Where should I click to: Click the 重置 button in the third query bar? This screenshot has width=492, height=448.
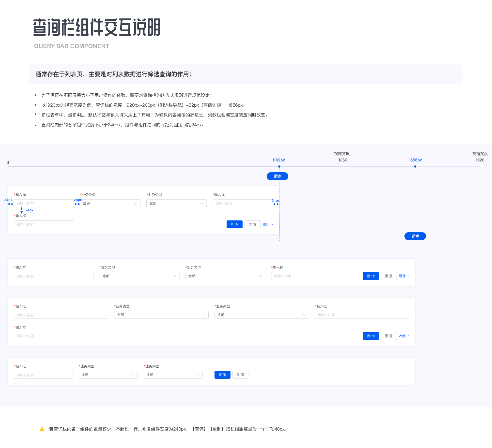(389, 336)
